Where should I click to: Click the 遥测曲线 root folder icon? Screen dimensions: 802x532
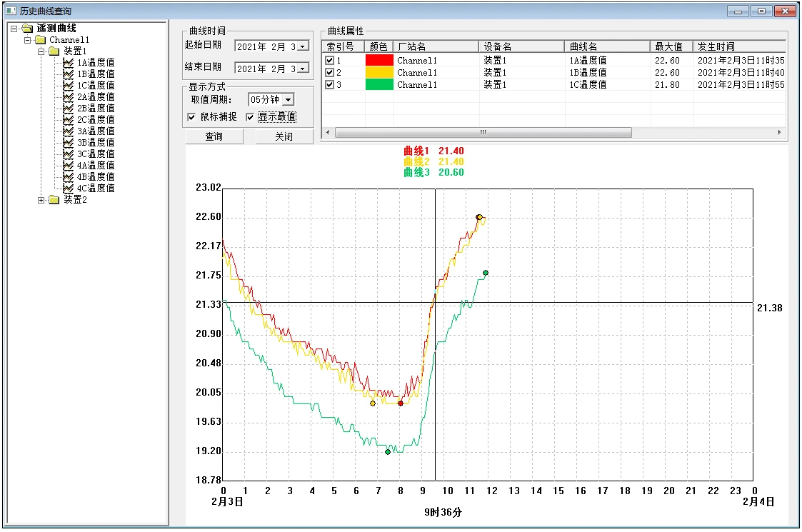point(27,29)
